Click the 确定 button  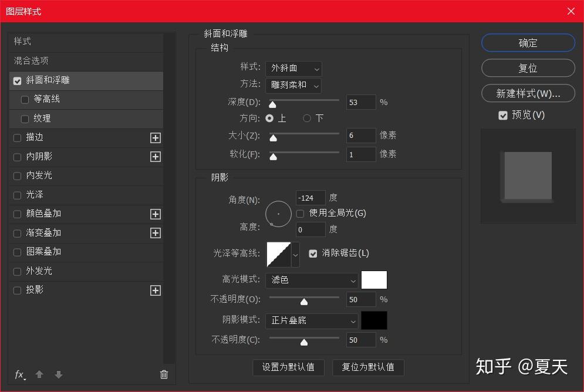point(528,43)
